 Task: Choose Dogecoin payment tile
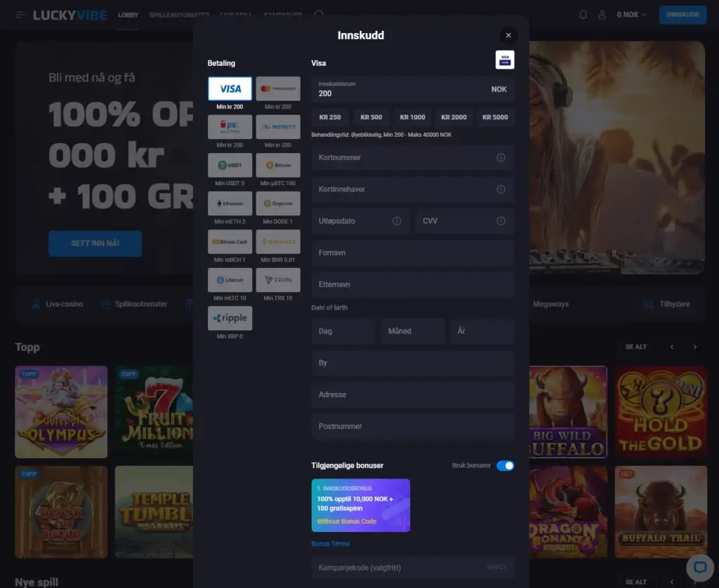pos(278,203)
